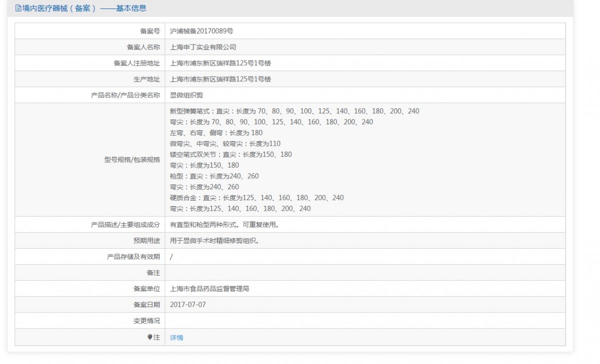
Task: Click the 预期用途 label
Action: click(146, 241)
